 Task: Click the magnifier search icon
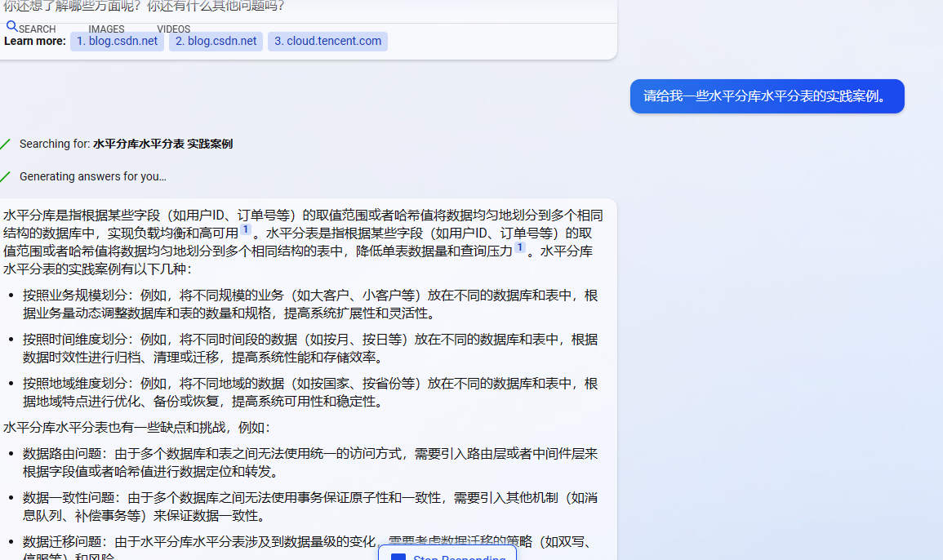[11, 26]
